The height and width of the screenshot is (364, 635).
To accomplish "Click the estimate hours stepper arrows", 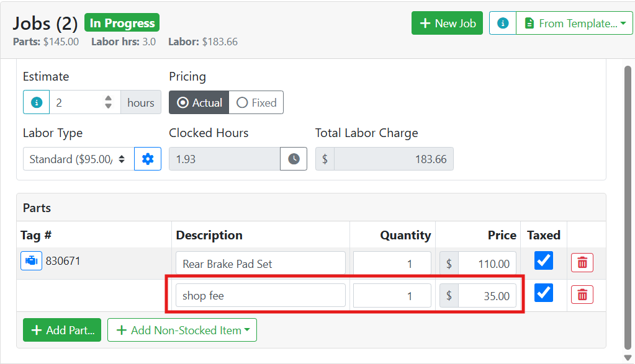I will [108, 102].
